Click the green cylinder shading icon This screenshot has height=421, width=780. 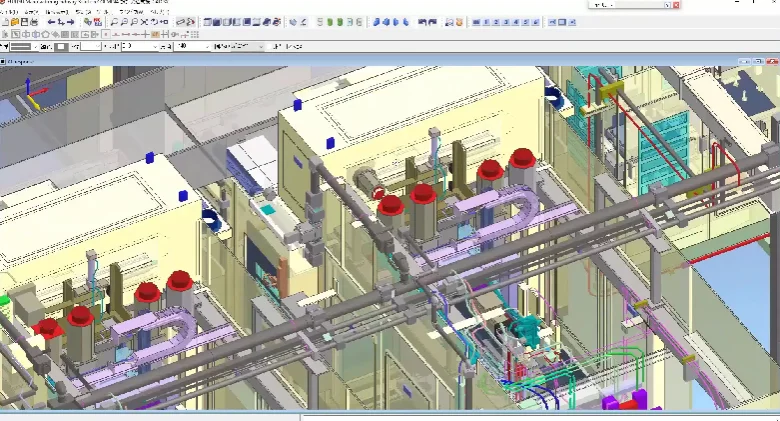[x=327, y=21]
